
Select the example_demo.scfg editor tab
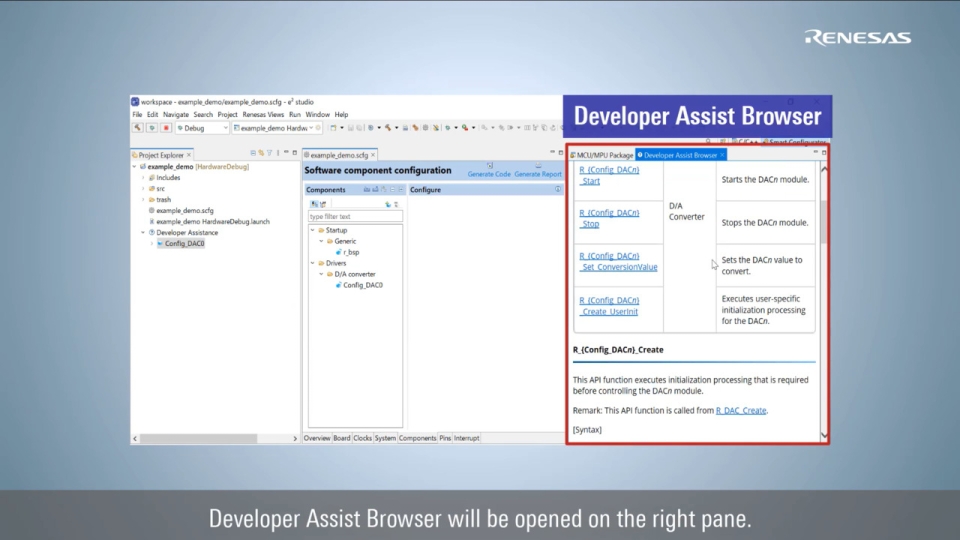(339, 155)
